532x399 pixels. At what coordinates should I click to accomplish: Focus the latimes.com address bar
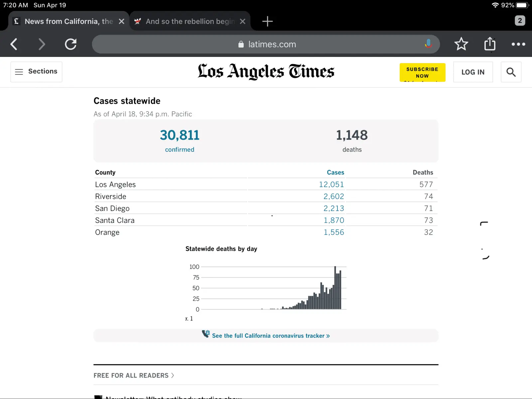point(266,44)
